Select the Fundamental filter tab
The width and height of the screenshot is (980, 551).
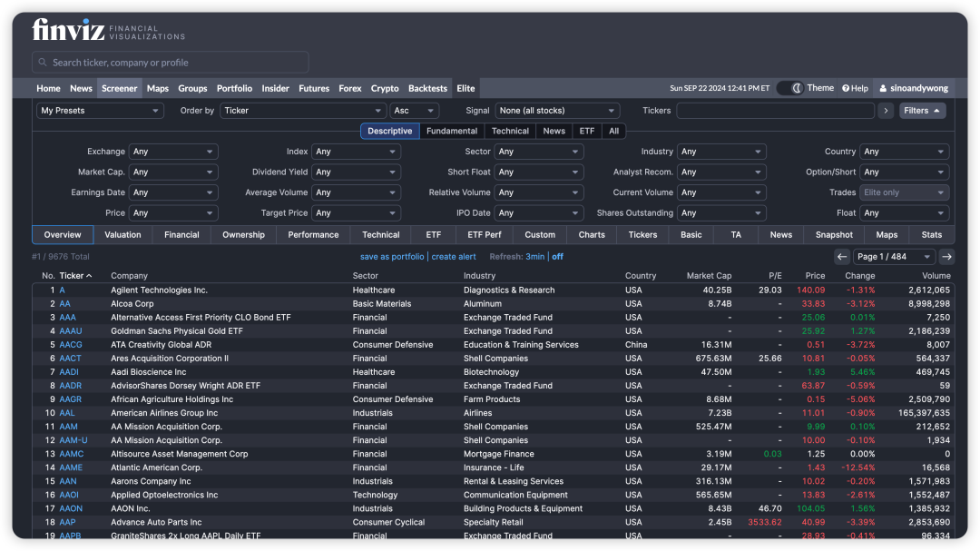tap(452, 131)
